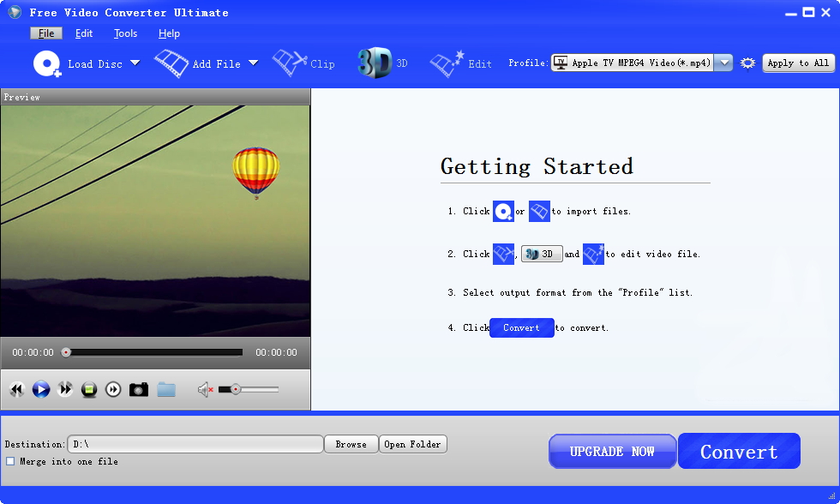Mute the preview audio speaker
840x504 pixels.
click(204, 389)
